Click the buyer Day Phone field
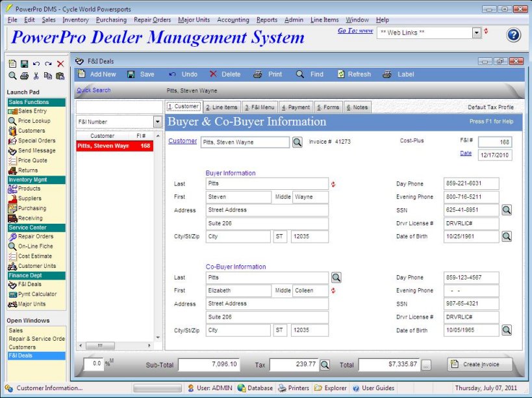 (x=471, y=184)
